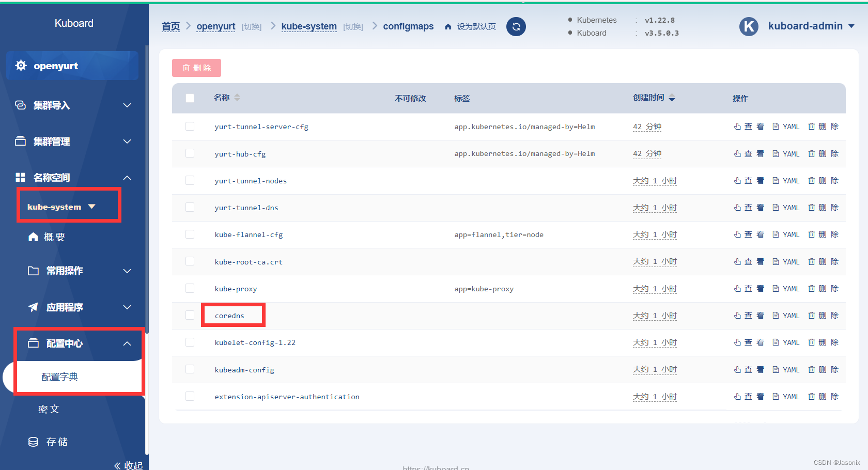
Task: Open the 概要 menu item
Action: click(54, 237)
